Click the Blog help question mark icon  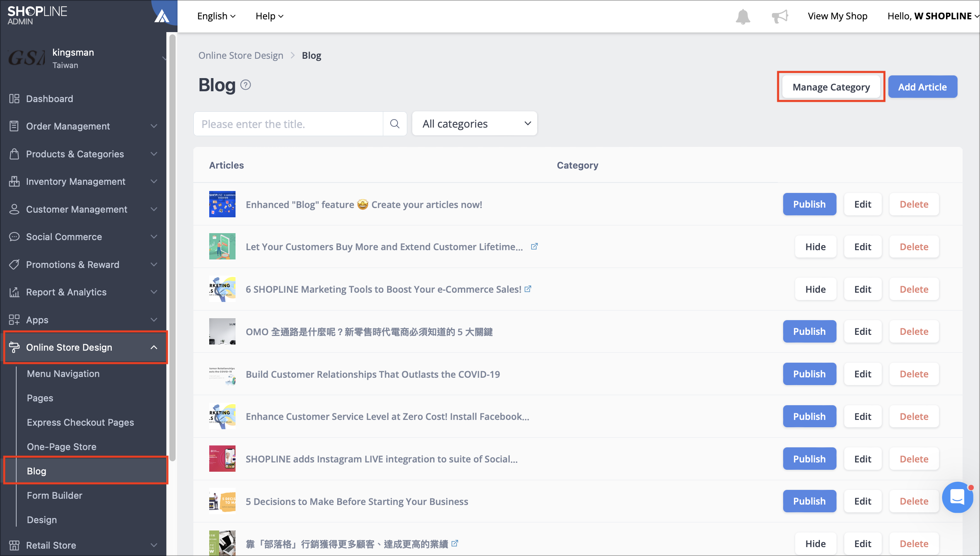click(x=246, y=85)
